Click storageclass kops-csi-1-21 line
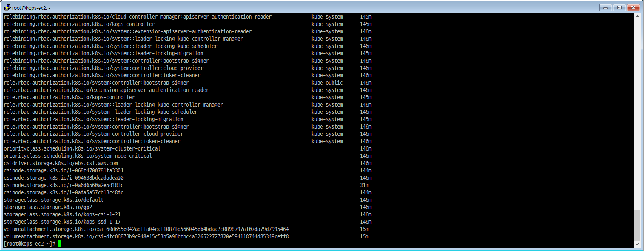 coord(188,214)
